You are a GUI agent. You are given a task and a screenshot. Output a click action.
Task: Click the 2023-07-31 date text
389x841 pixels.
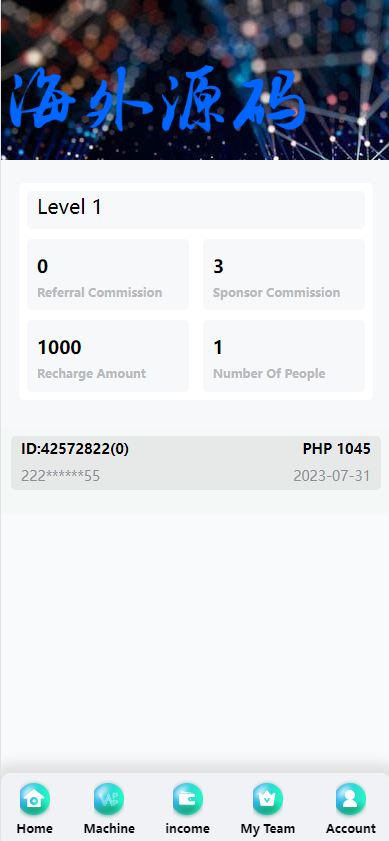pos(332,476)
